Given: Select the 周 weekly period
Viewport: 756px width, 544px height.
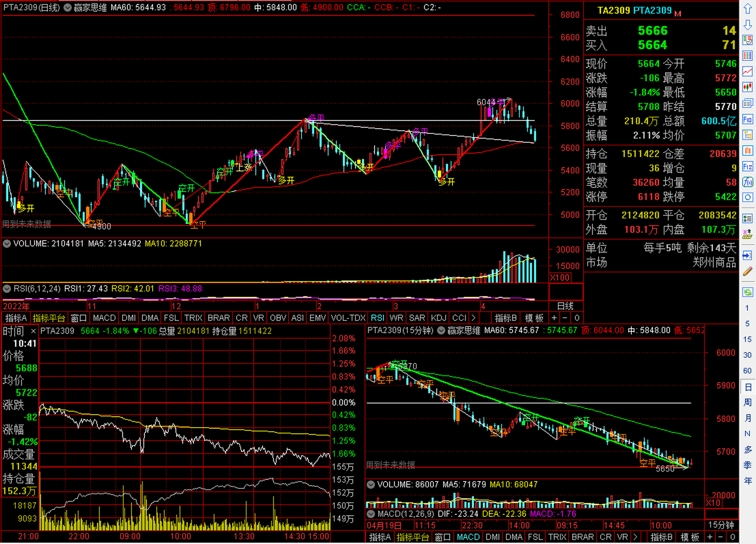Looking at the screenshot, I should 747,402.
